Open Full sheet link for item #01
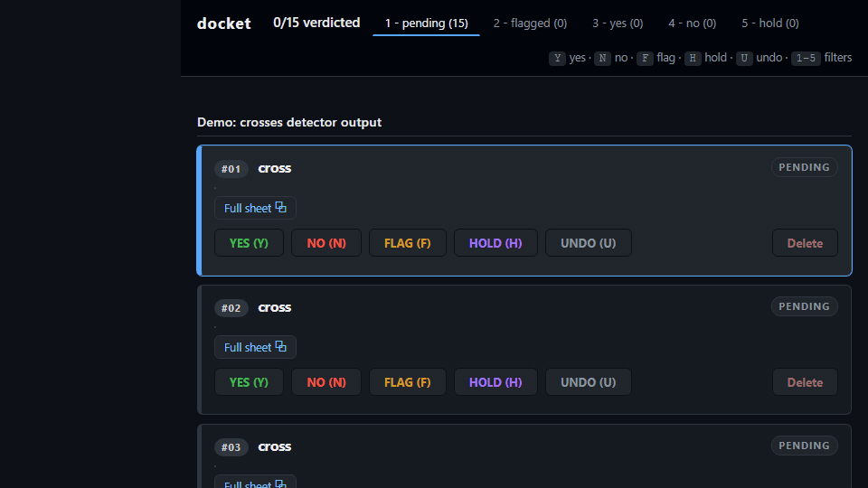 pos(255,208)
